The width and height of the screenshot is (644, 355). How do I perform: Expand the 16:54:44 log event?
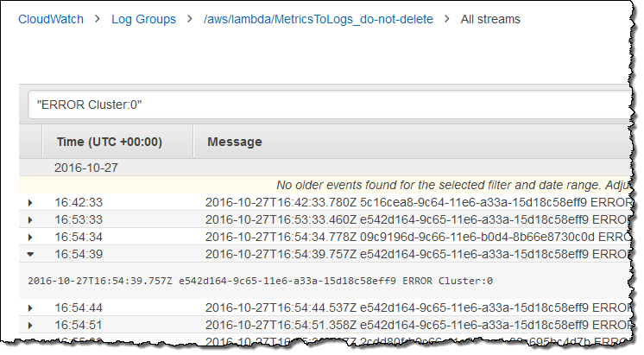pyautogui.click(x=31, y=307)
